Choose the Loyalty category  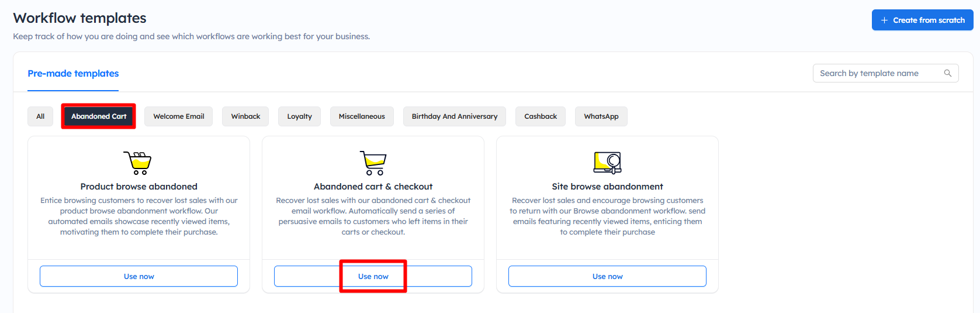299,116
